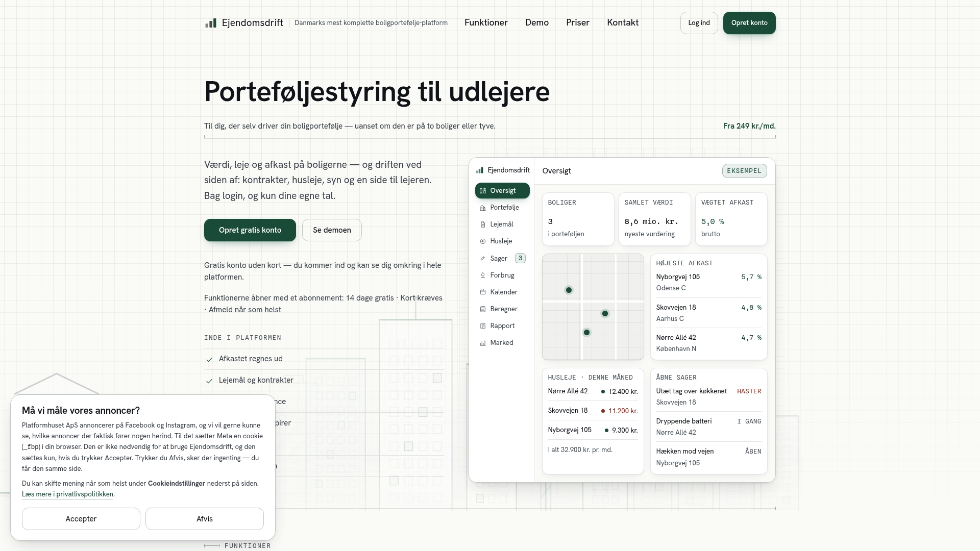
Task: Click the Se demoen button
Action: (332, 230)
